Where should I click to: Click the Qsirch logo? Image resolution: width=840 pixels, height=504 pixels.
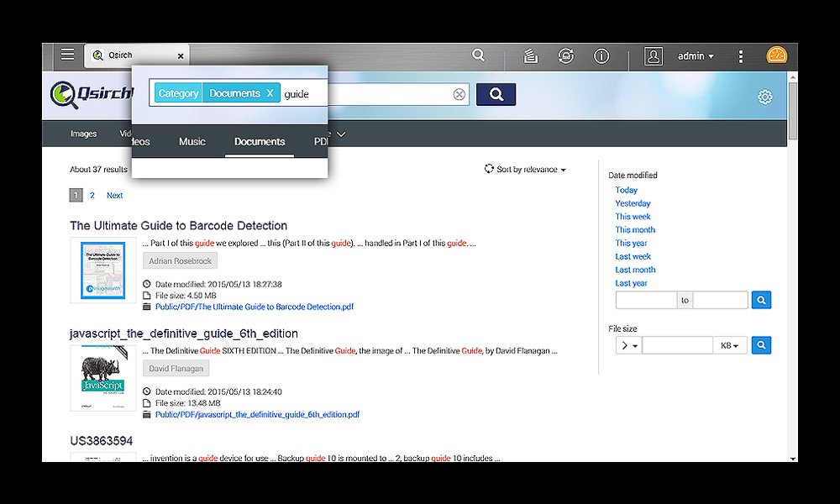90,95
